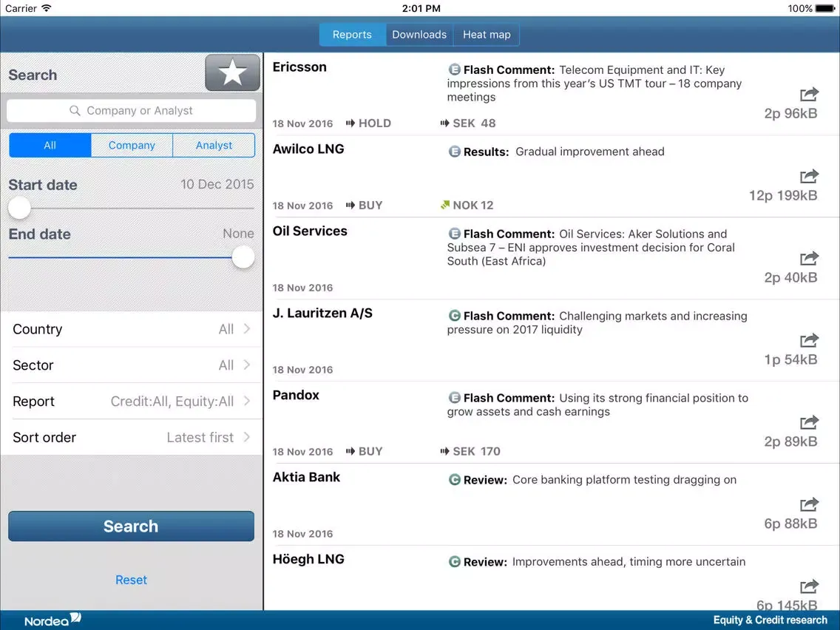Click the credit C badge on J. Lauritzen report
Image resolution: width=840 pixels, height=630 pixels.
click(454, 316)
